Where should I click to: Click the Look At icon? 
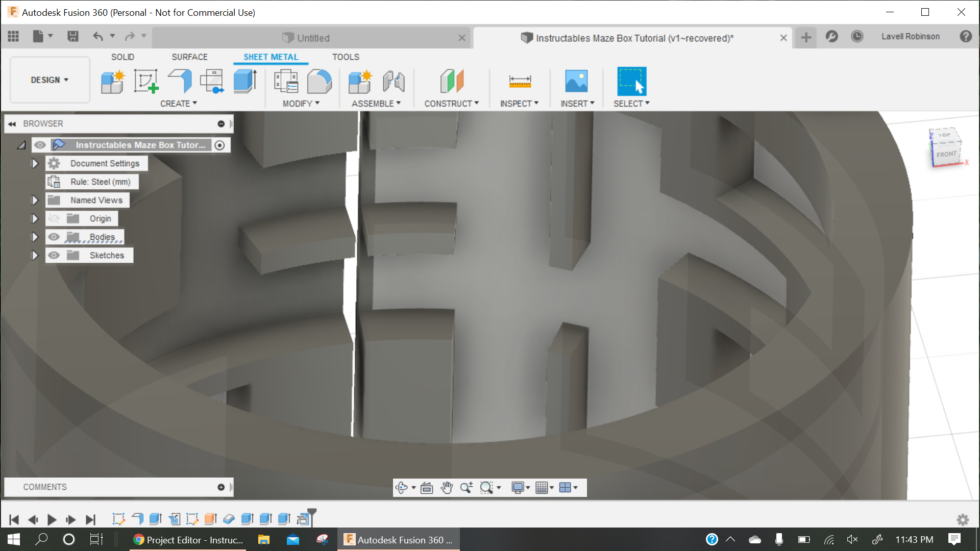pyautogui.click(x=427, y=488)
